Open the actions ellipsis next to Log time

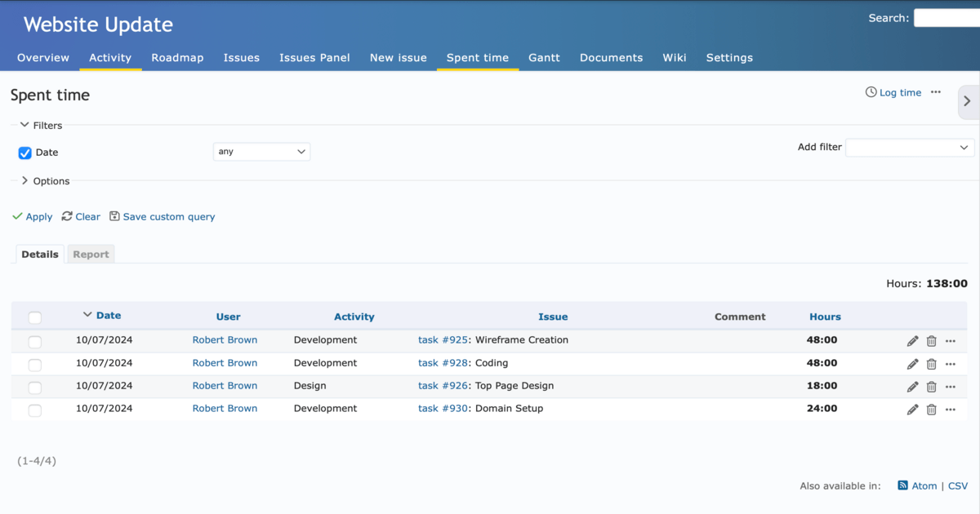(x=936, y=92)
